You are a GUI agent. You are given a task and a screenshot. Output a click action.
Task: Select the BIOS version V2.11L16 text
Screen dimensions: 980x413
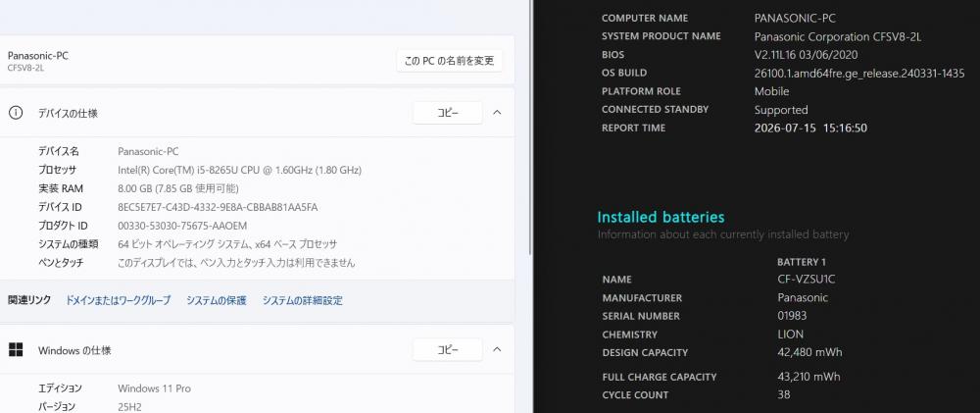[x=807, y=55]
